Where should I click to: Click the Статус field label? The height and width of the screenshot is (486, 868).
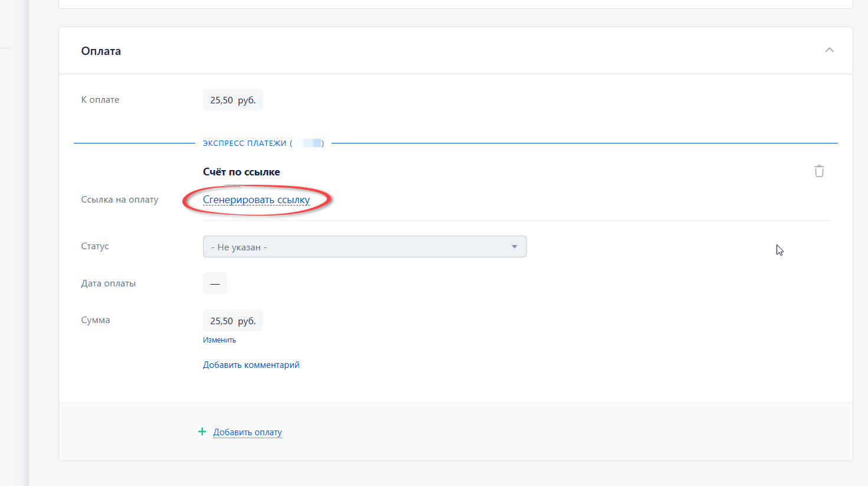[x=95, y=246]
